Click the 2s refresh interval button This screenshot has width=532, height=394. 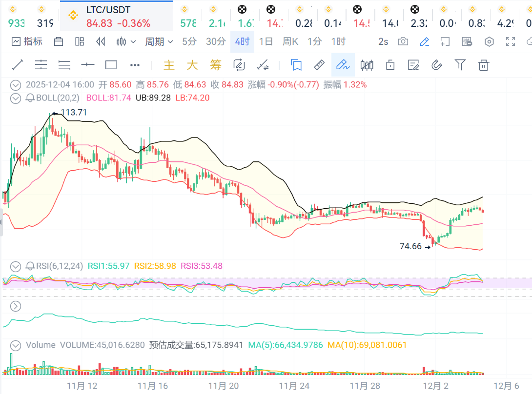(x=383, y=41)
